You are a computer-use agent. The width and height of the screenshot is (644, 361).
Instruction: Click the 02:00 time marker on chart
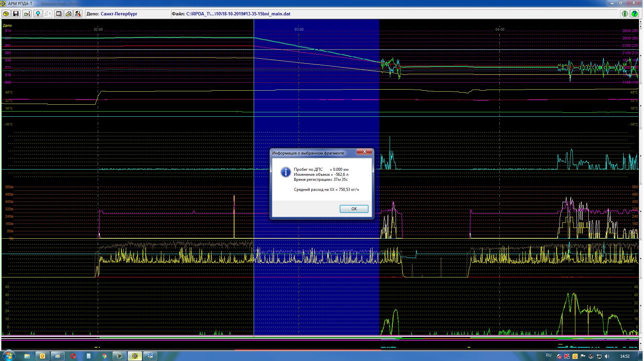[x=98, y=29]
